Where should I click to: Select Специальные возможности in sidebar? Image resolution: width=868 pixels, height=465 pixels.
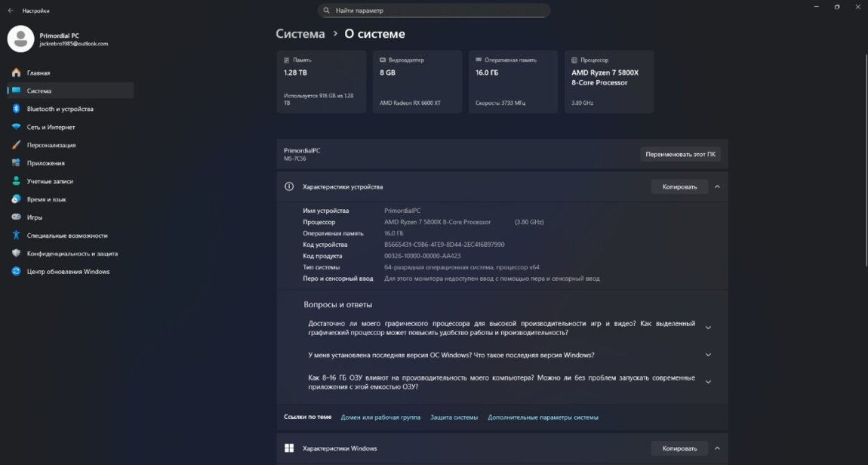tap(66, 236)
